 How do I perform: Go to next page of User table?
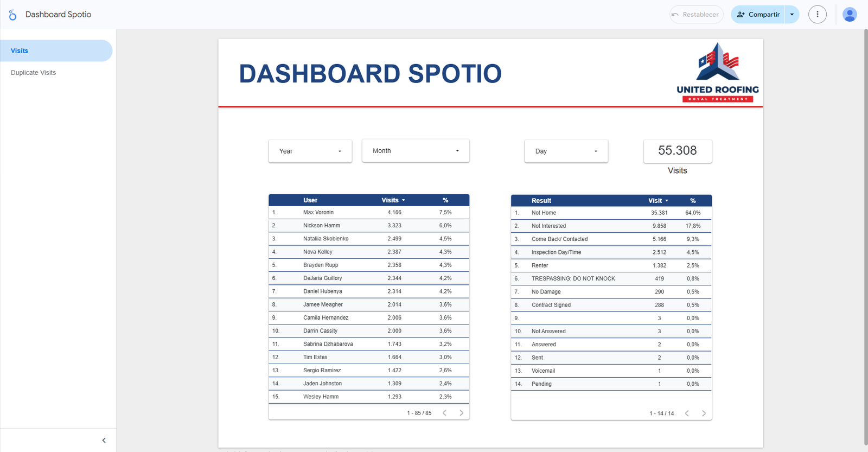click(462, 413)
